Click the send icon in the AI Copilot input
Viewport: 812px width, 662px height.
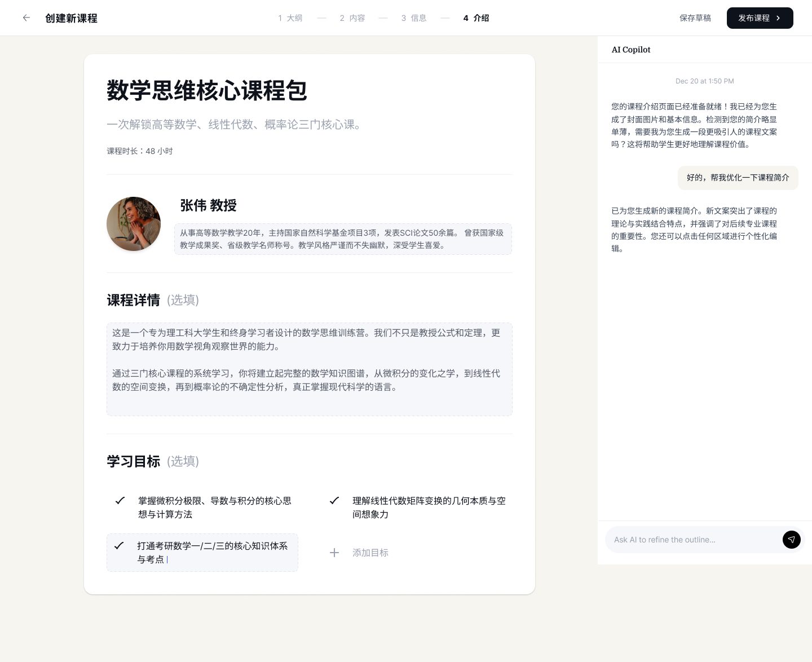[792, 540]
